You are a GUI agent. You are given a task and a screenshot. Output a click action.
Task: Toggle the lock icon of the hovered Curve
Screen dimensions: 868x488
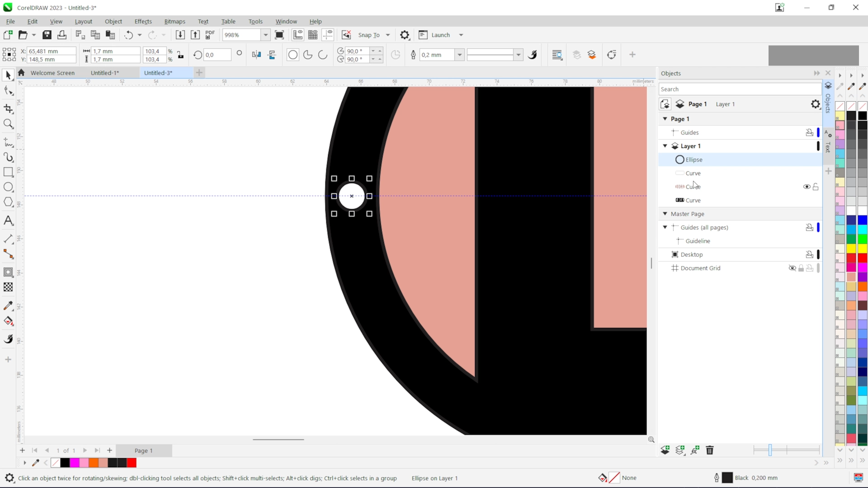point(816,187)
